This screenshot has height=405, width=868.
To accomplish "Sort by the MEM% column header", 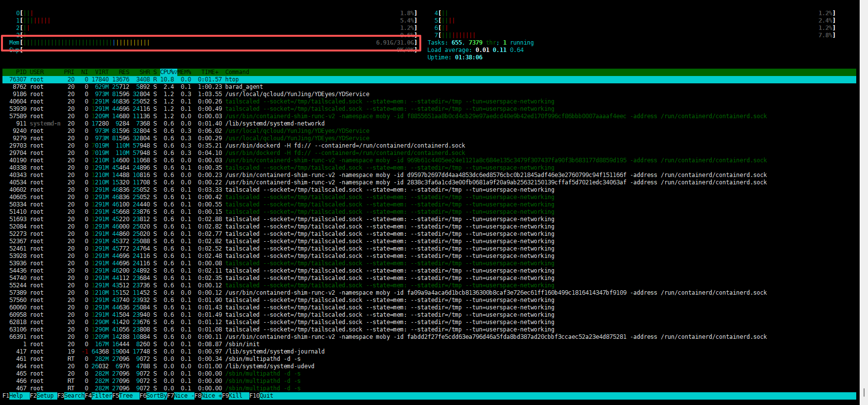I will pyautogui.click(x=184, y=72).
